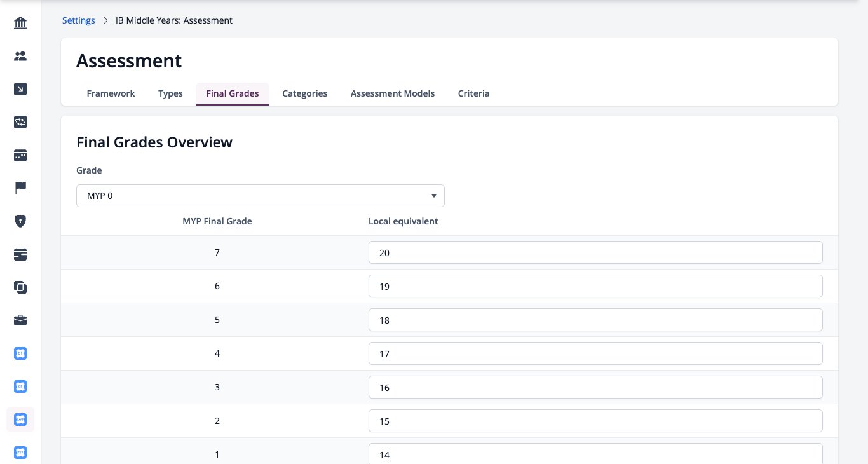The height and width of the screenshot is (464, 868).
Task: Follow the Settings breadcrumb link
Action: tap(79, 20)
